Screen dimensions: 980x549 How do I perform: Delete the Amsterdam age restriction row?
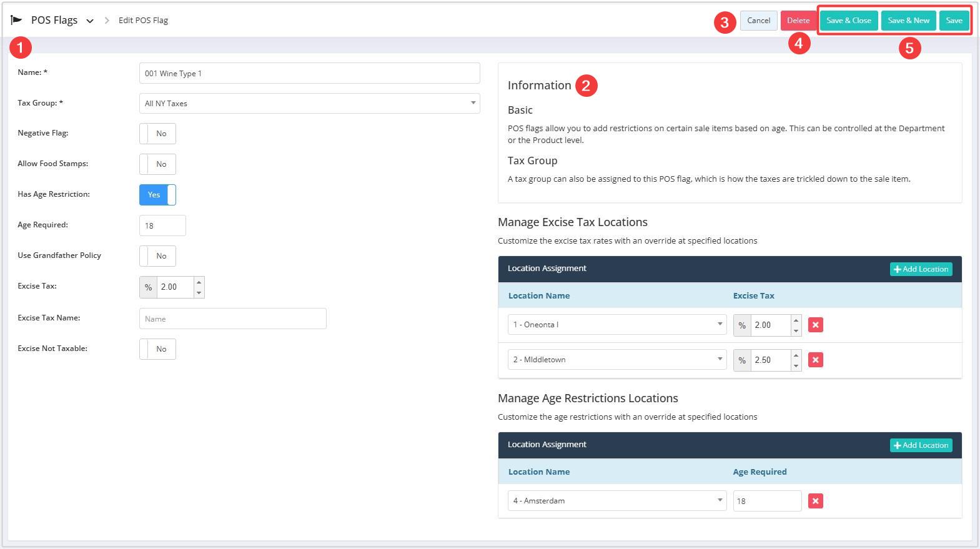pyautogui.click(x=815, y=501)
